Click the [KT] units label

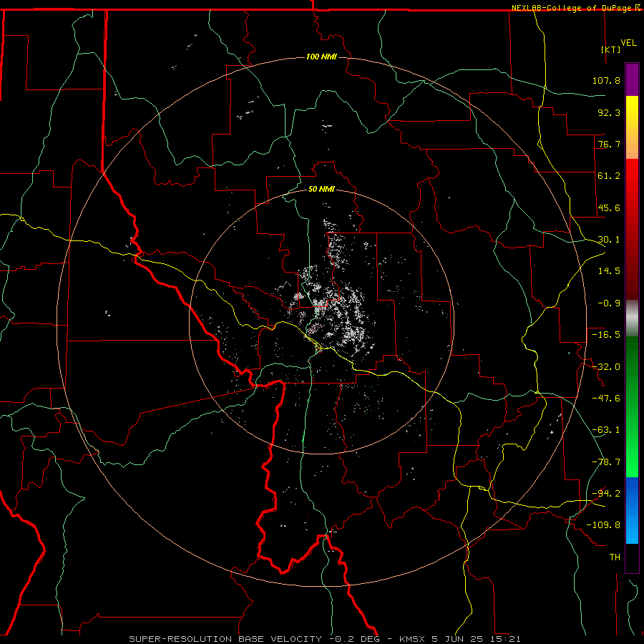coord(611,49)
